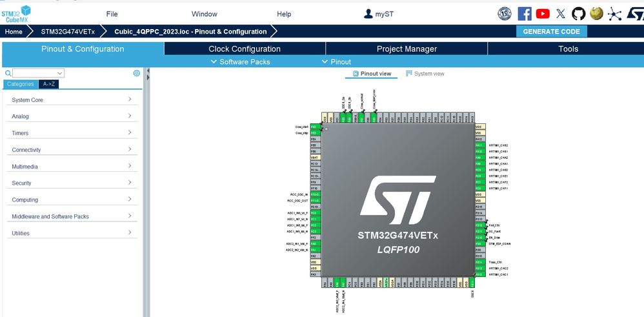Click the STM32G474VETx breadcrumb
This screenshot has height=317, width=644.
click(68, 31)
